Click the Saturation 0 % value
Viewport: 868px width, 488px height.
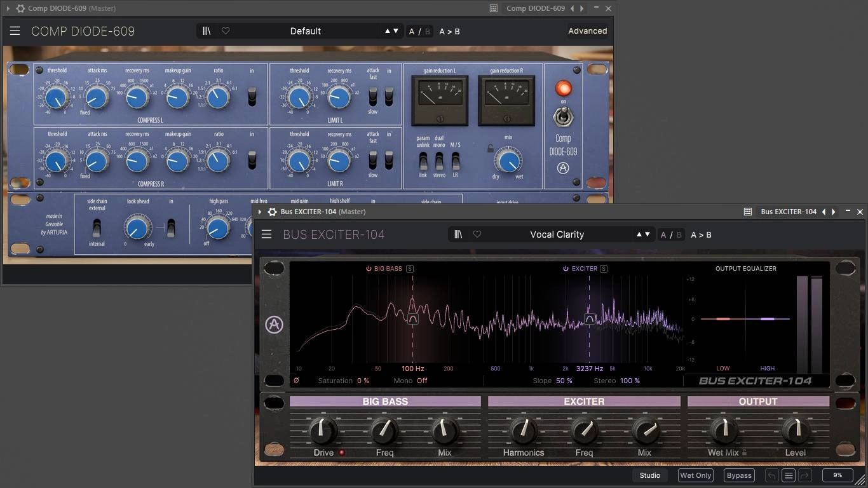[363, 381]
